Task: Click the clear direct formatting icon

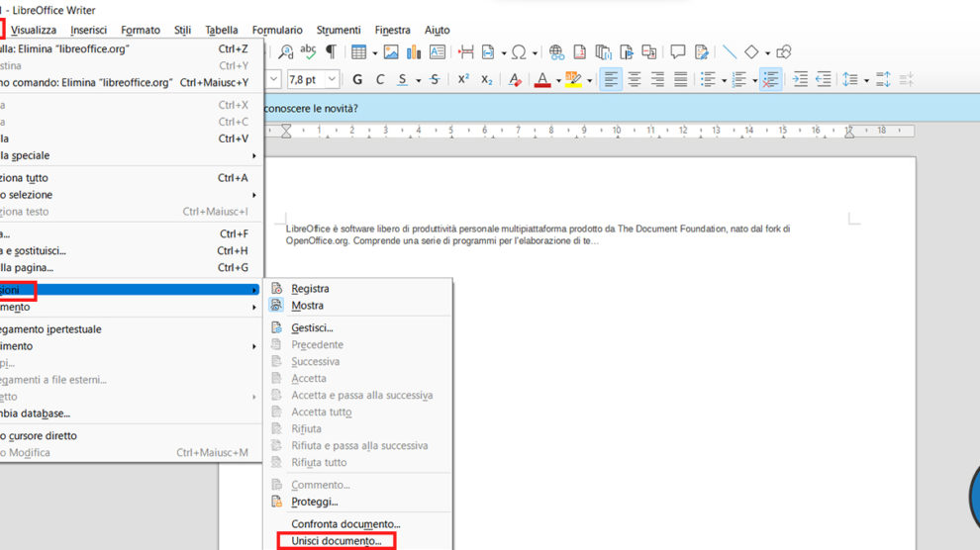Action: (515, 79)
